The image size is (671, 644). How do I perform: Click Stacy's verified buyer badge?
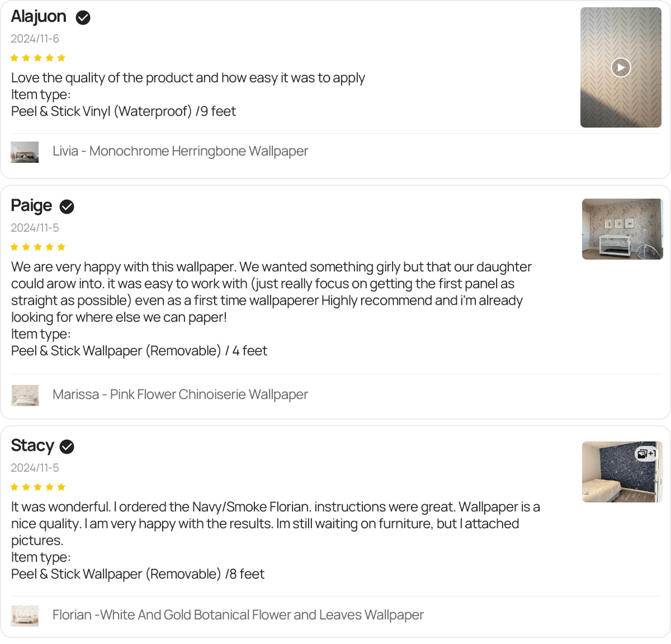click(67, 446)
